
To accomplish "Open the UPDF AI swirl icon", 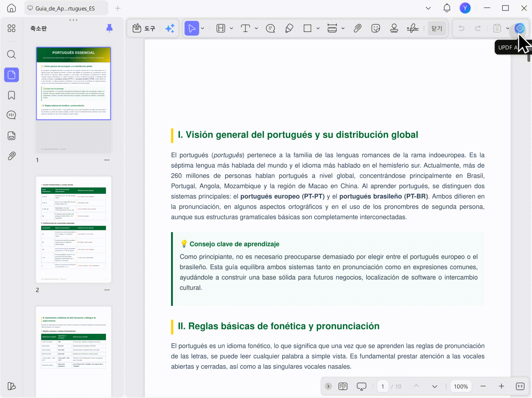I will pos(520,28).
